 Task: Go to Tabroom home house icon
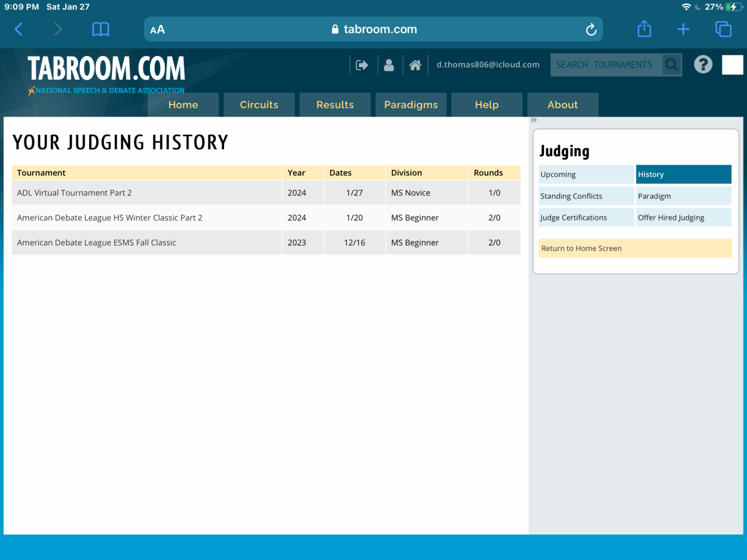tap(415, 65)
